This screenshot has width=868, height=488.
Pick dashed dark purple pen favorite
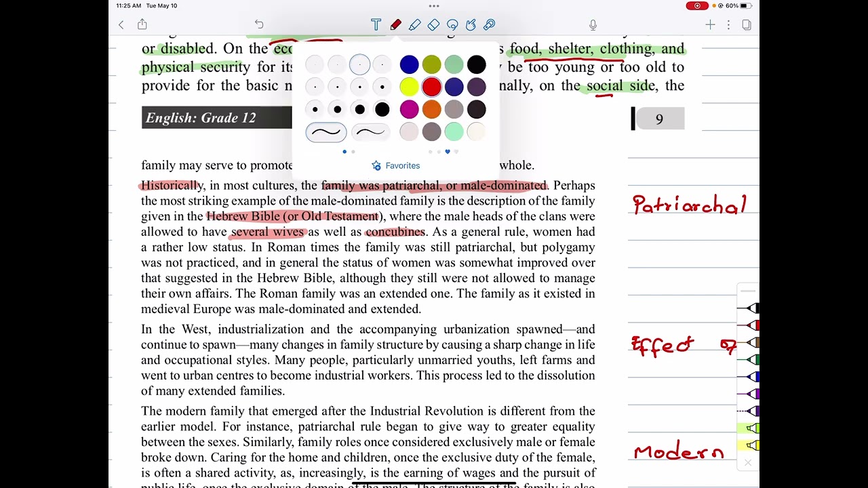click(749, 411)
